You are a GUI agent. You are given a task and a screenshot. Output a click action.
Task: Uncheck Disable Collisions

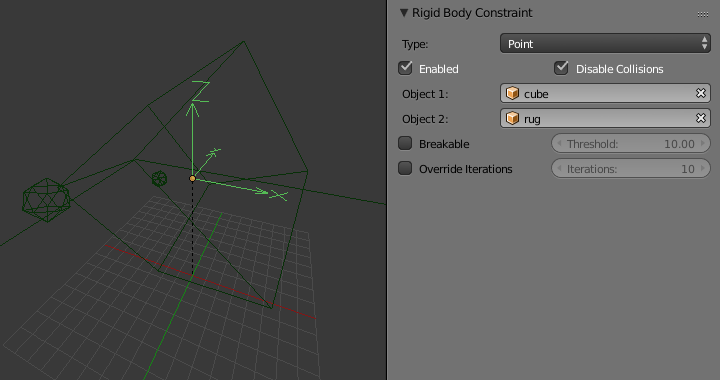pyautogui.click(x=561, y=68)
